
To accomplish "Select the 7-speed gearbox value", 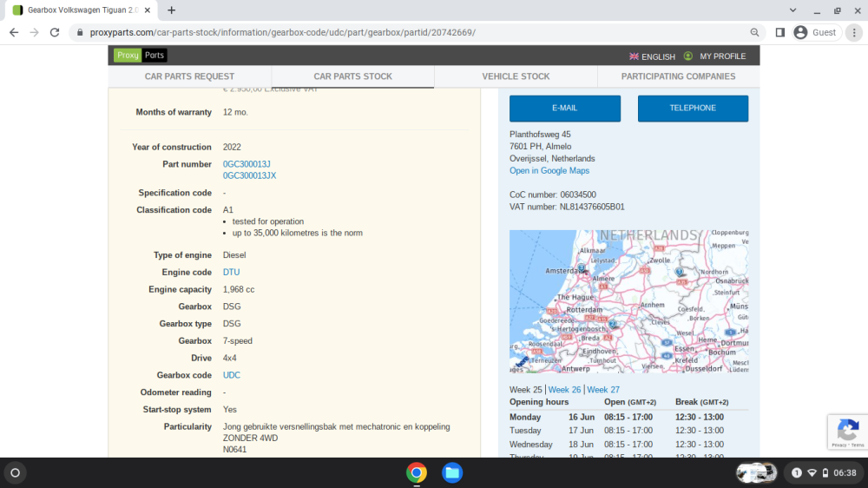I will [238, 340].
